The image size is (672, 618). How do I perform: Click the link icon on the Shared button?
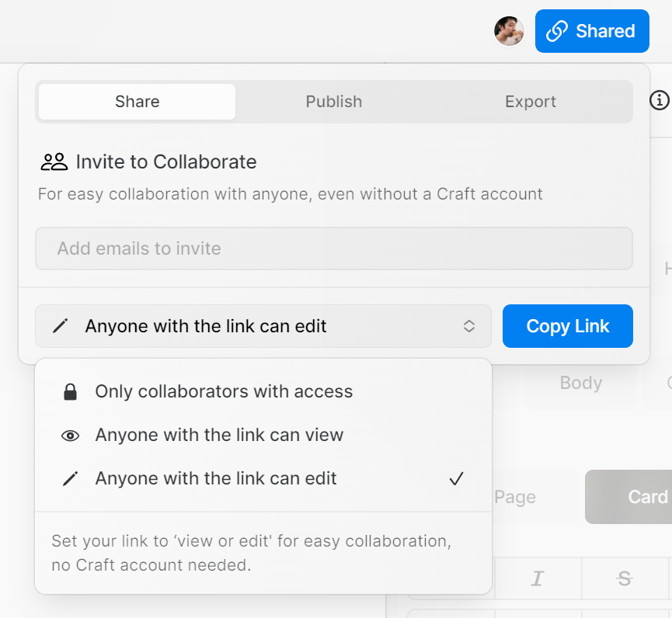[x=556, y=31]
